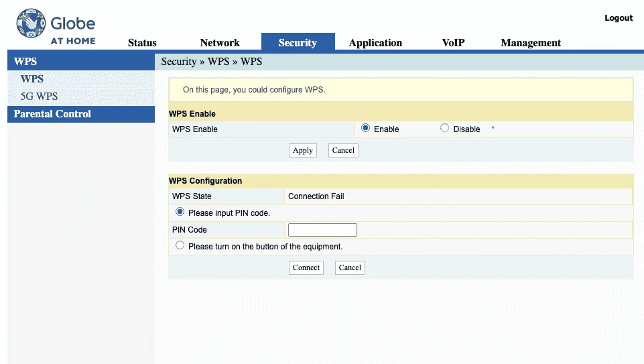
Task: Click the Logout link
Action: point(619,17)
